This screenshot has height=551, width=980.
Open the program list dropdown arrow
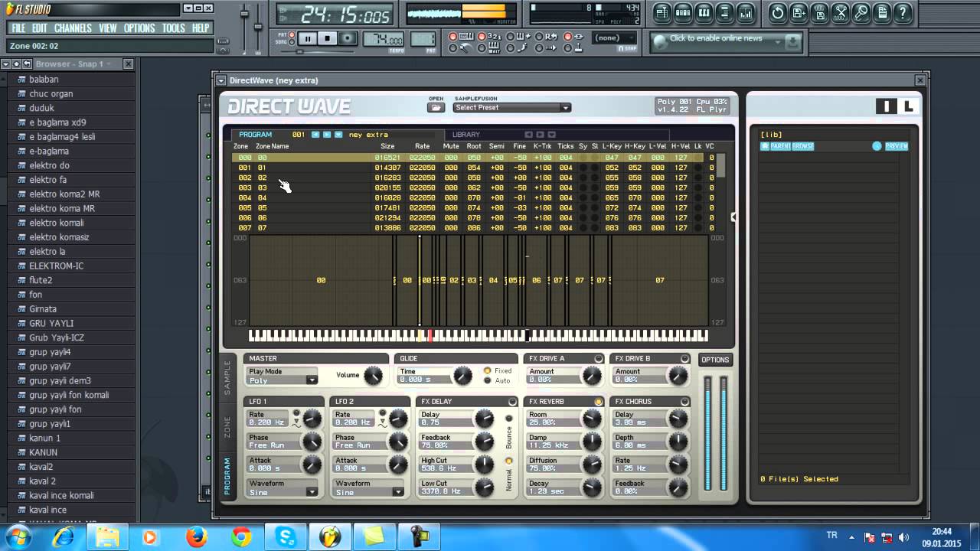[338, 134]
